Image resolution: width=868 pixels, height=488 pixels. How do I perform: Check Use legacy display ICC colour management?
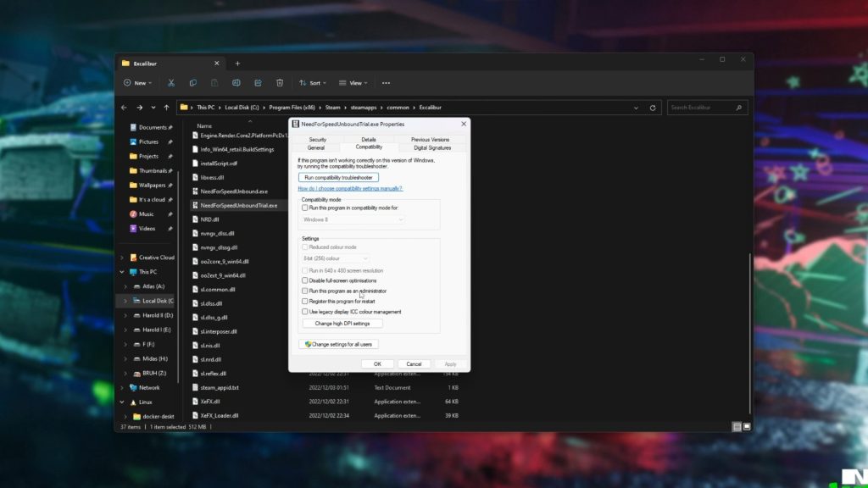304,312
